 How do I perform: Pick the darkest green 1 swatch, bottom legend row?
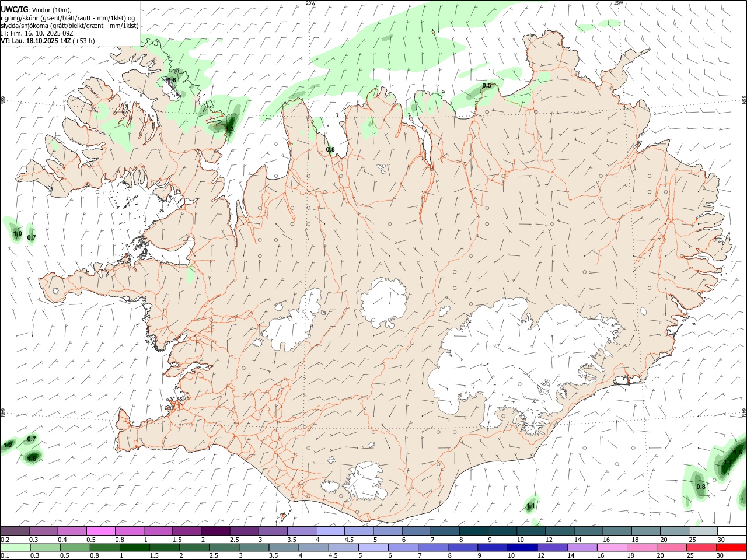(x=135, y=548)
